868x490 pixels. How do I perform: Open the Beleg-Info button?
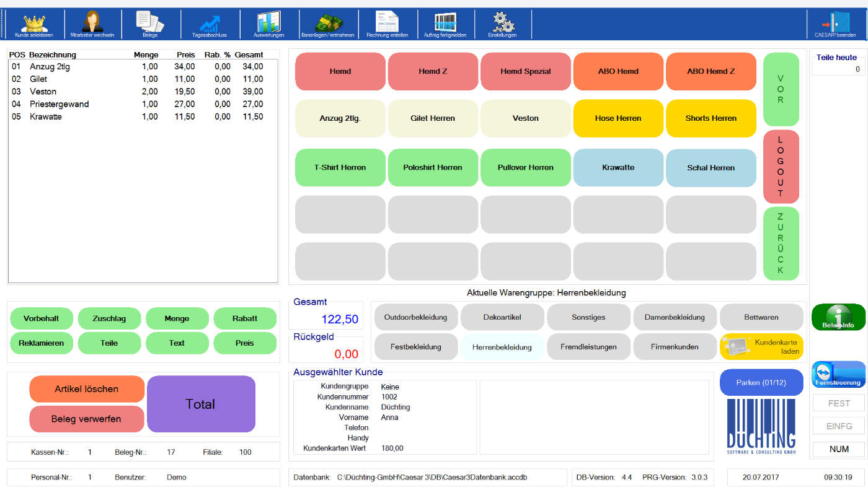pos(838,317)
